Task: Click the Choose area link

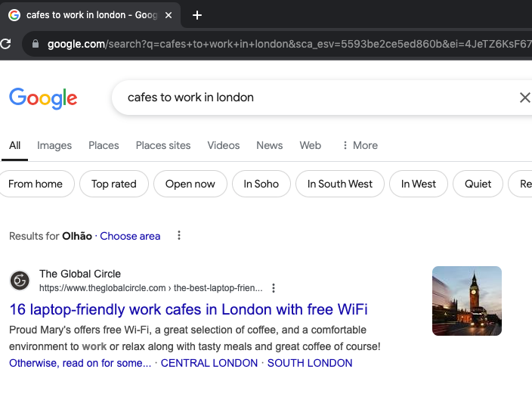Action: [x=130, y=236]
